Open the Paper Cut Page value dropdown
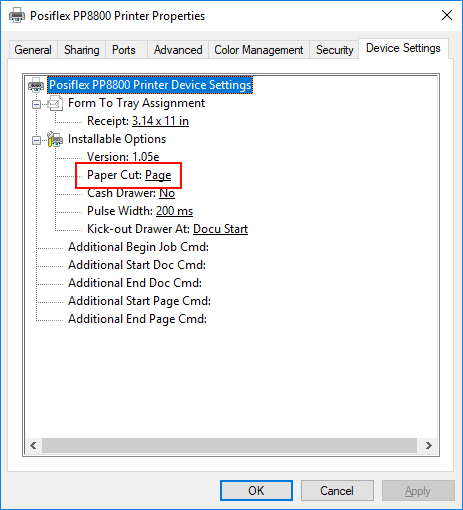The height and width of the screenshot is (510, 463). [158, 175]
